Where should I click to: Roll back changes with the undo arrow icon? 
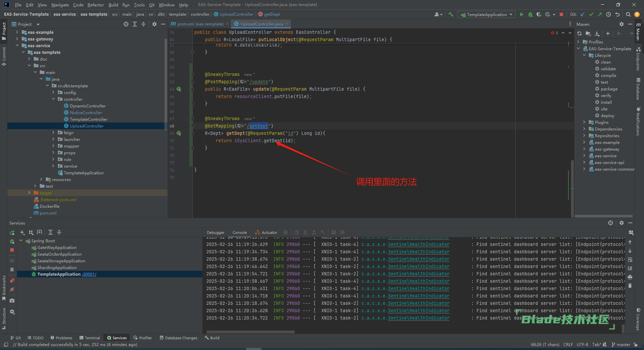pos(618,14)
